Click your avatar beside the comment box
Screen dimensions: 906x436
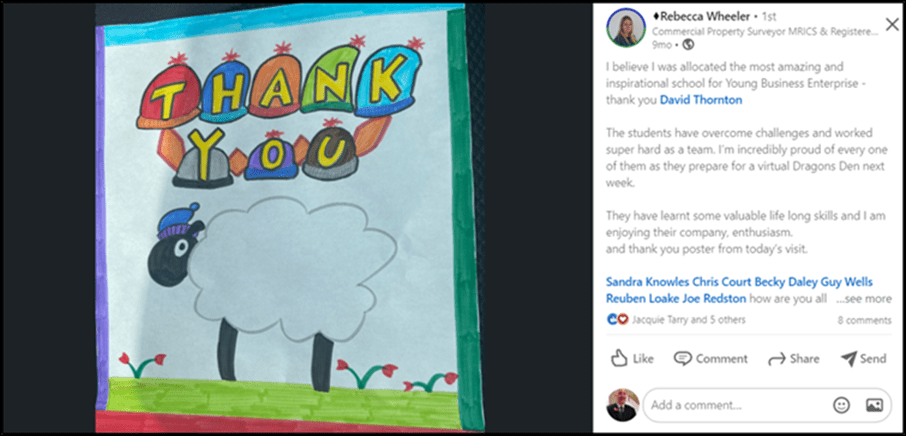(x=623, y=405)
